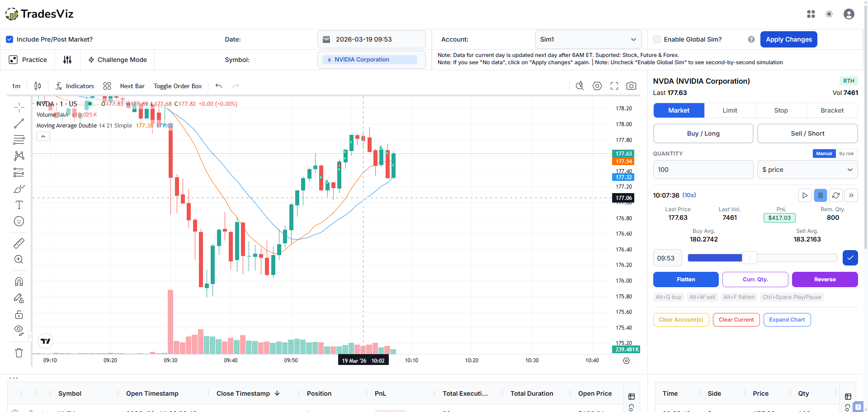Click the simulation time slider handle
This screenshot has width=868, height=412.
click(749, 258)
